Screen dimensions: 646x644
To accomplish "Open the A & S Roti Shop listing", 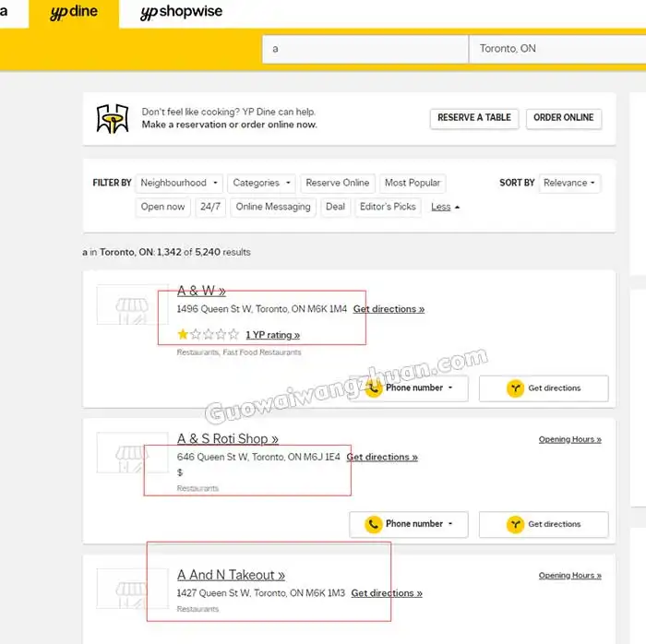I will point(227,439).
